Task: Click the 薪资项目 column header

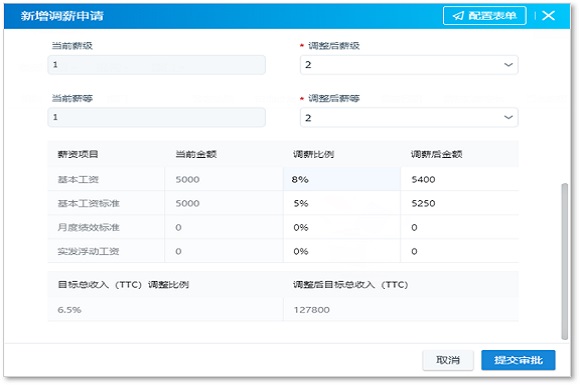Action: click(78, 154)
